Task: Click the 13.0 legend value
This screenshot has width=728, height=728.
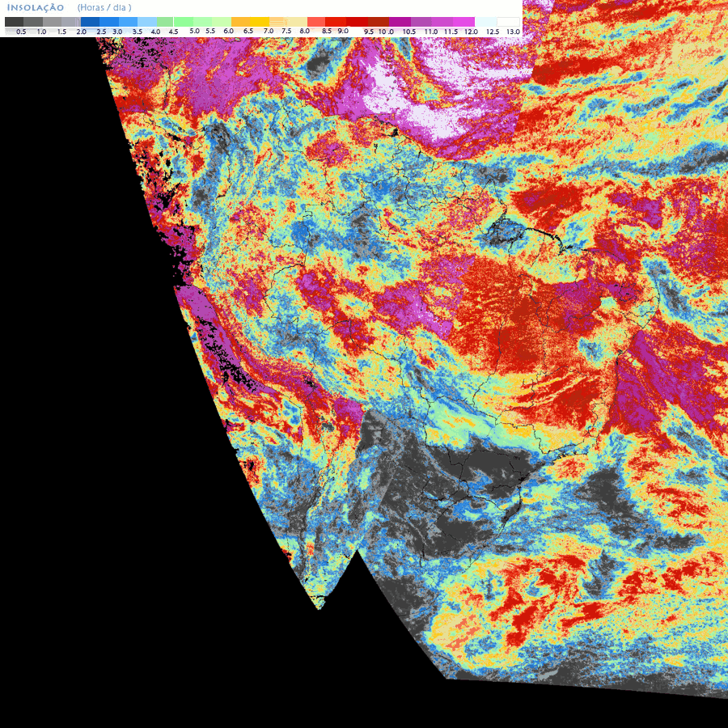Action: point(513,32)
